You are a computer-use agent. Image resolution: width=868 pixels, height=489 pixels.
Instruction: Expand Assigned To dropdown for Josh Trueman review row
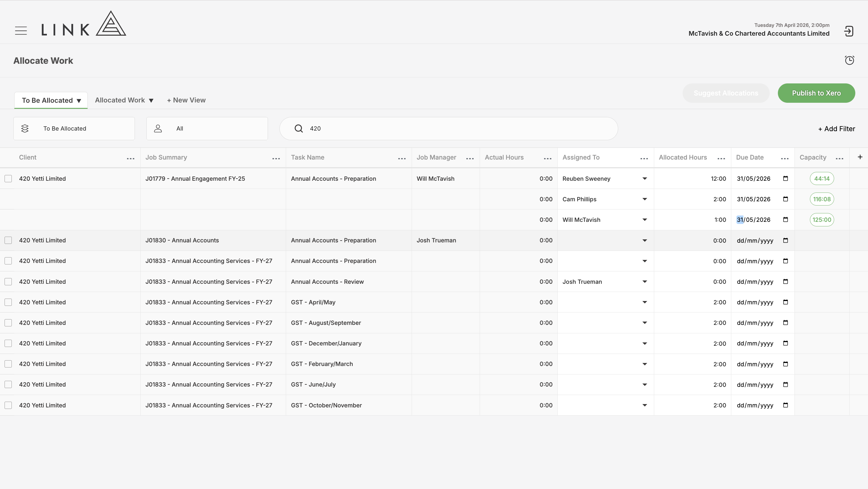(x=644, y=282)
